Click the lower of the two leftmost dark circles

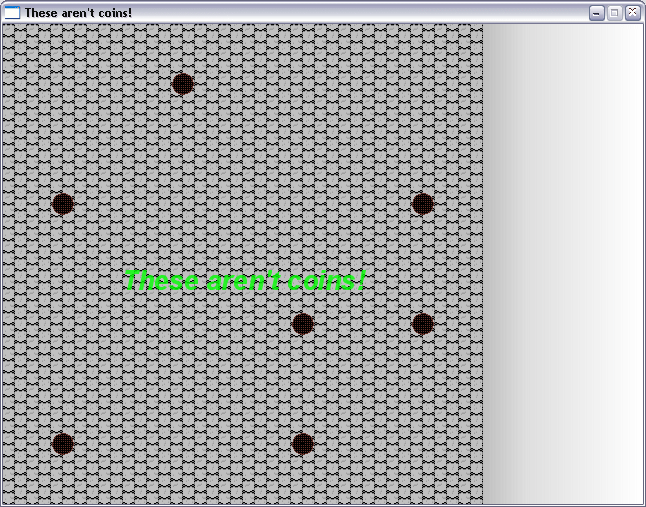coord(63,444)
